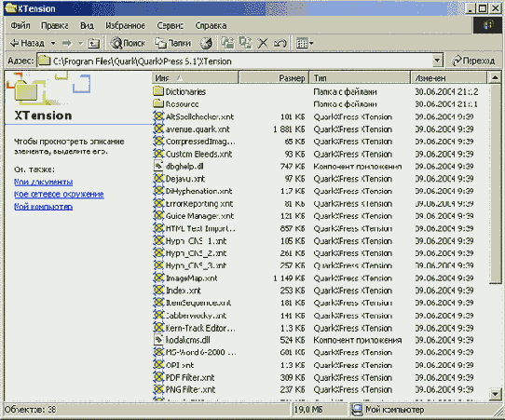
Task: Click the Jabberwocky.xnt file name
Action: 196,316
